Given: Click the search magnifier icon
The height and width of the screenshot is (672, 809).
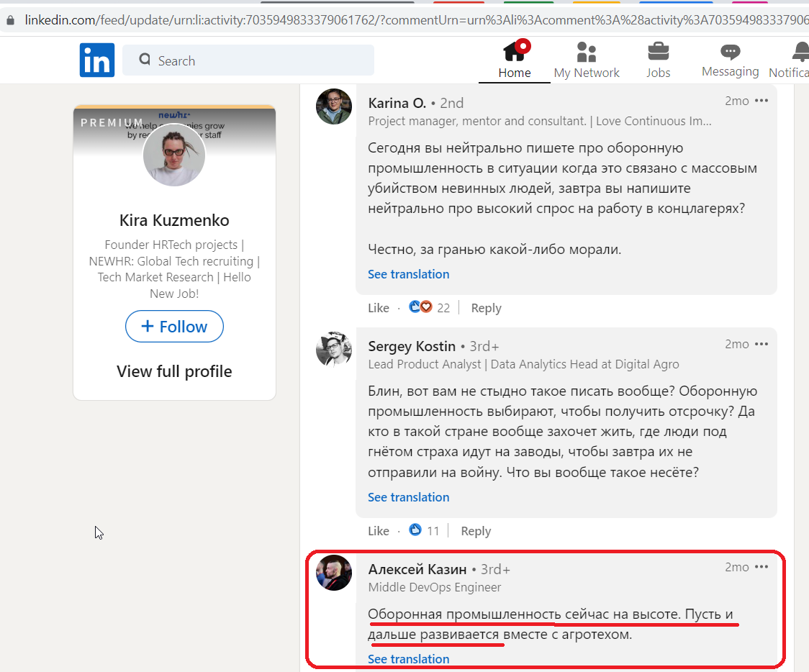Looking at the screenshot, I should click(x=145, y=60).
